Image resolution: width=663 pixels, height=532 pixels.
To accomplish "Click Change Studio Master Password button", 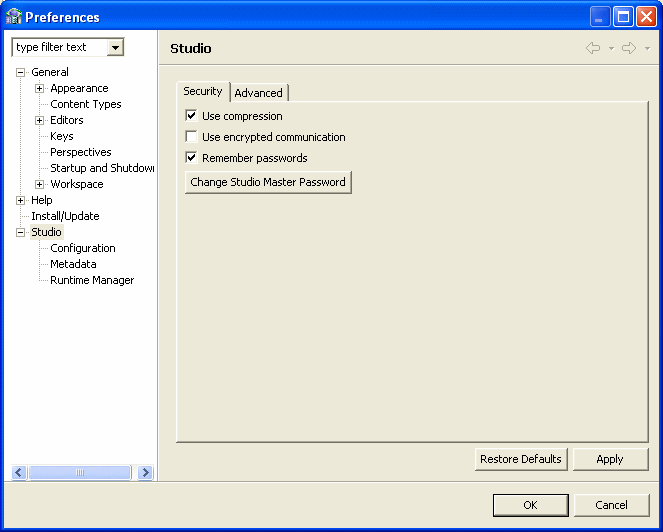I will coord(268,182).
